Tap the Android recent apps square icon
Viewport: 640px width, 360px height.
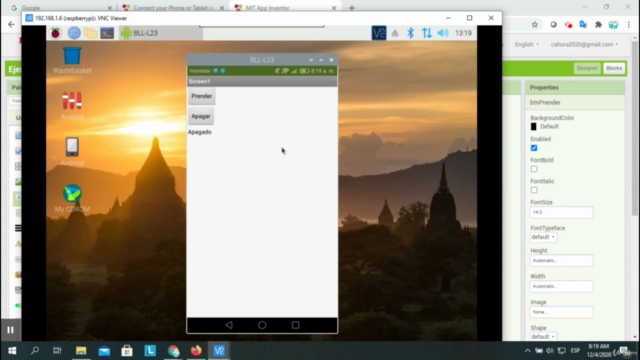pos(296,325)
